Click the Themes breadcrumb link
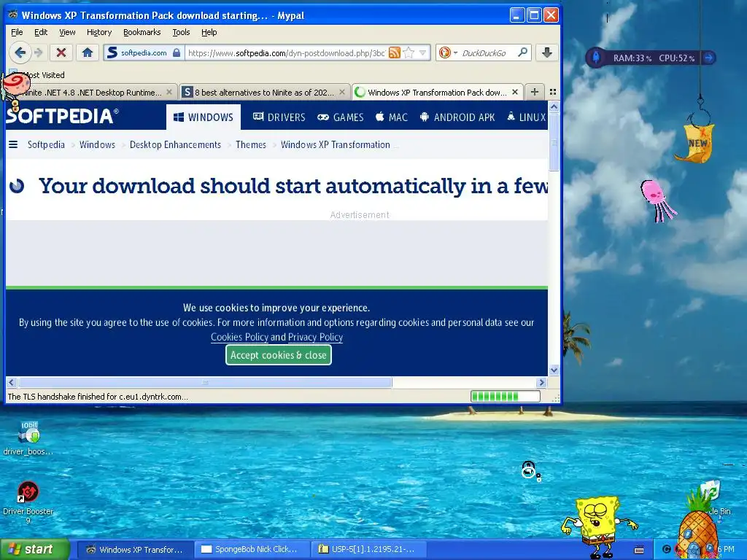This screenshot has height=560, width=747. click(251, 145)
